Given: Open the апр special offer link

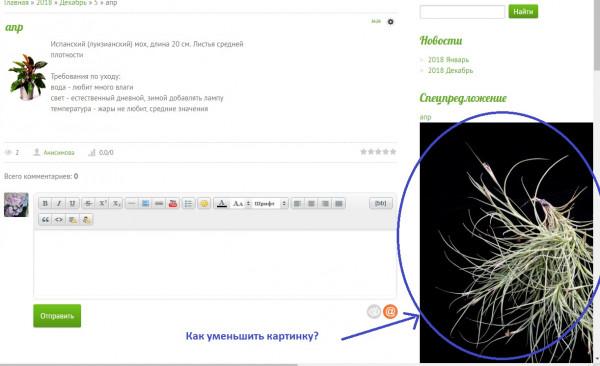Looking at the screenshot, I should pos(425,117).
